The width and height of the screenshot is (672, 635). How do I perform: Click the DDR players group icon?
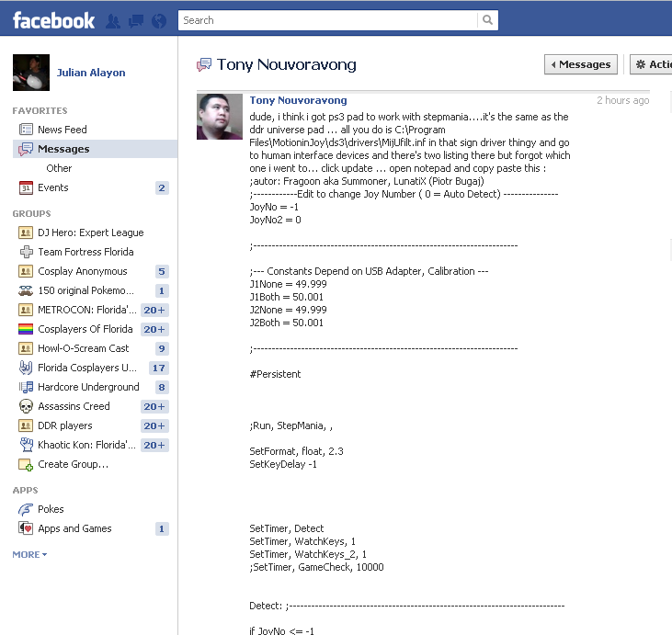(26, 425)
